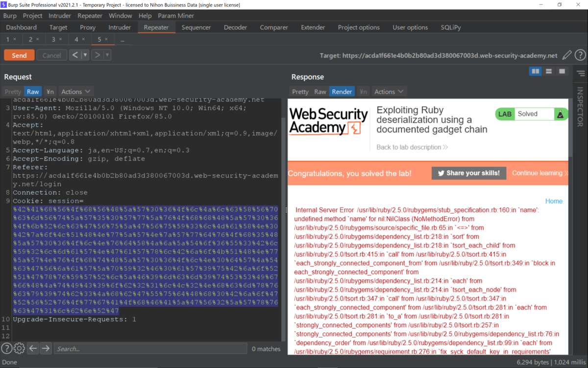Switch Response view to Pretty
This screenshot has width=588, height=368.
coord(300,92)
